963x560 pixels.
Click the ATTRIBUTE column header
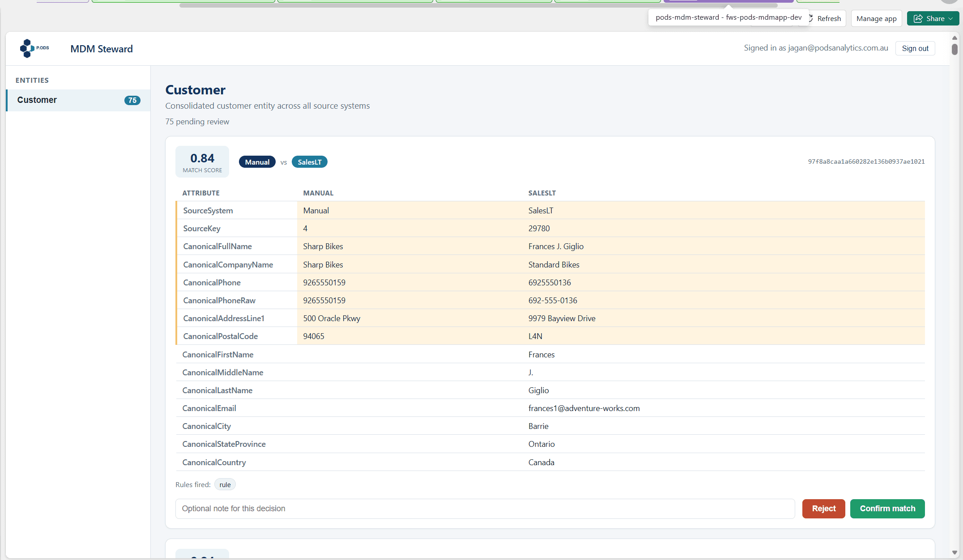pyautogui.click(x=201, y=193)
